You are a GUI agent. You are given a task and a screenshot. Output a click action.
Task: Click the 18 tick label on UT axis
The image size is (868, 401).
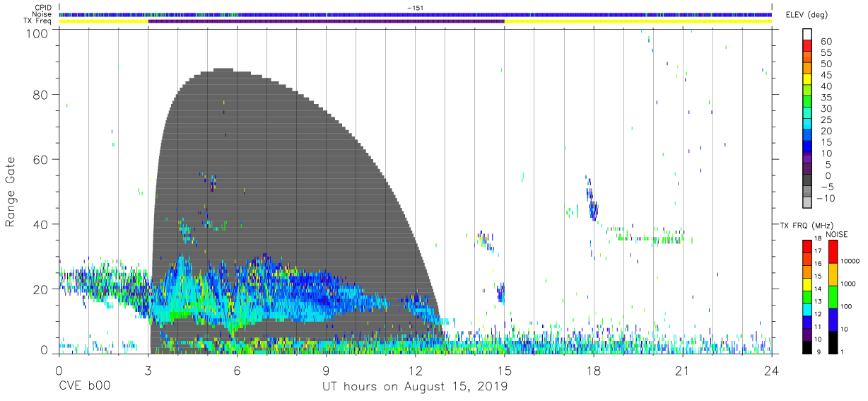click(x=594, y=370)
